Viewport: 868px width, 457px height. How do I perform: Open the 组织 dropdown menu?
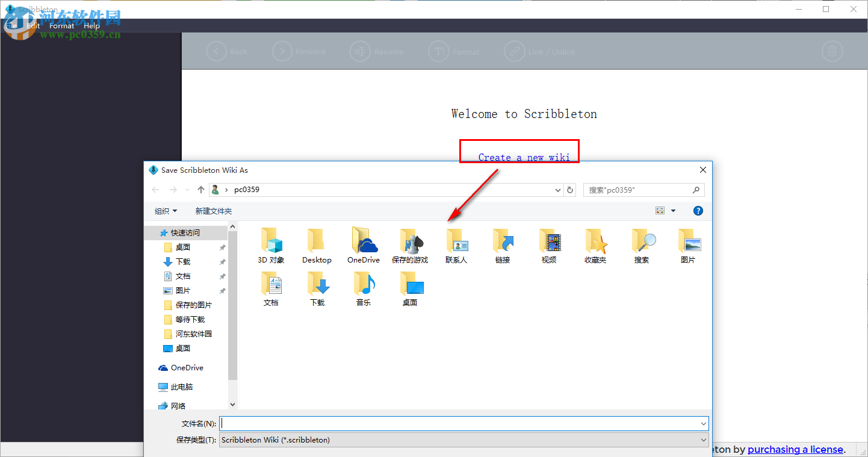(166, 211)
